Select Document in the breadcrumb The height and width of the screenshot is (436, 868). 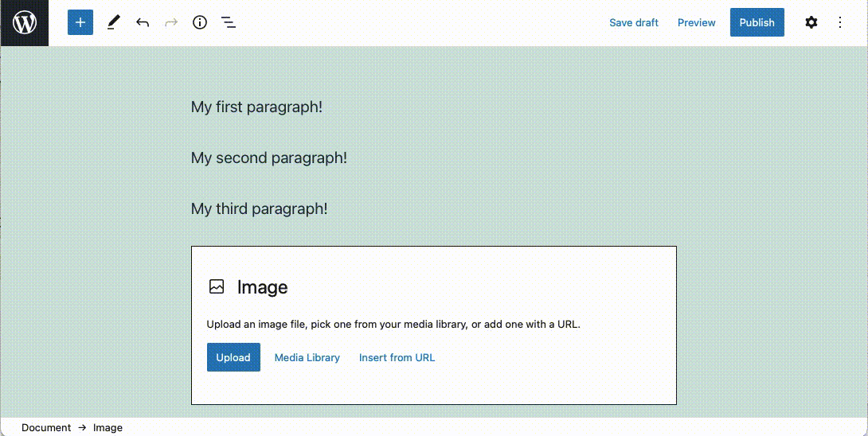[46, 427]
